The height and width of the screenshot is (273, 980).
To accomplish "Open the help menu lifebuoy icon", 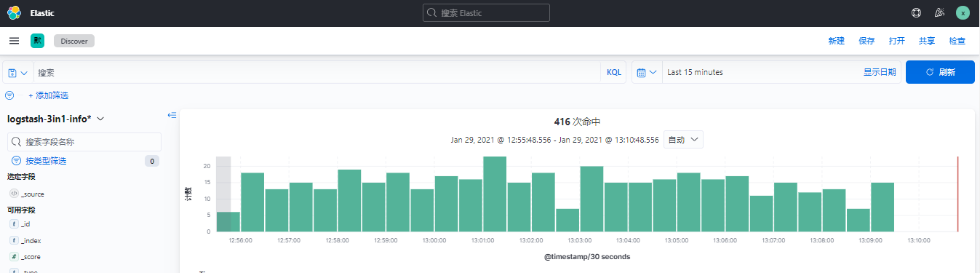I will (x=916, y=13).
